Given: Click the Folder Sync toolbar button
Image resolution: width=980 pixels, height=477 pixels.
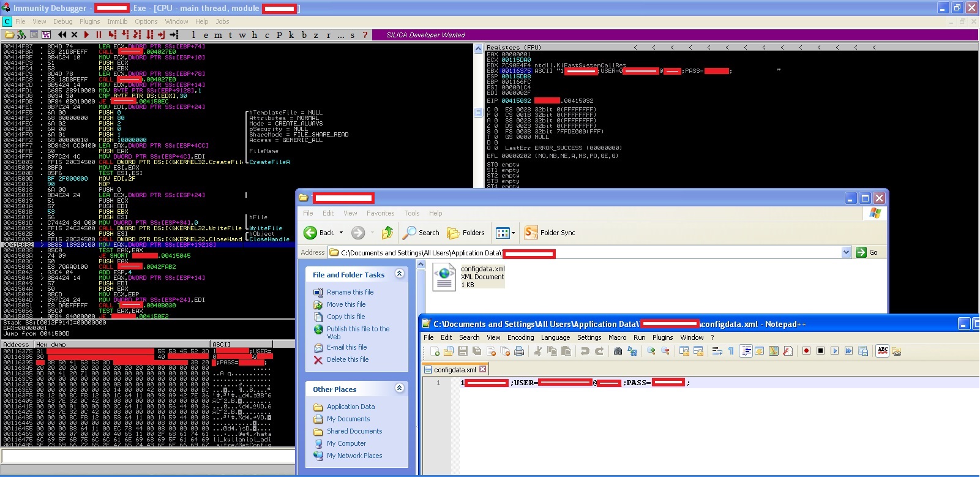Looking at the screenshot, I should click(550, 233).
